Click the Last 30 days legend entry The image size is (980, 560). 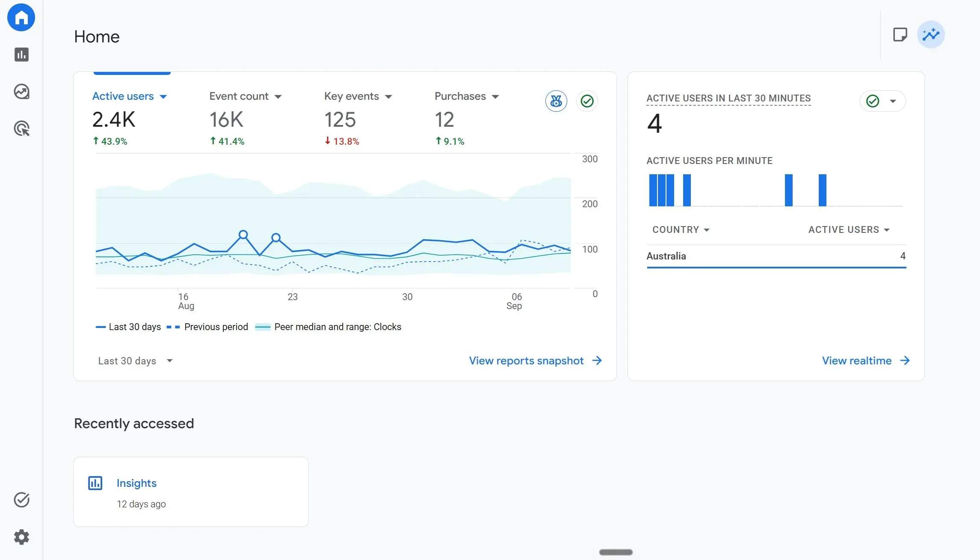pos(128,327)
